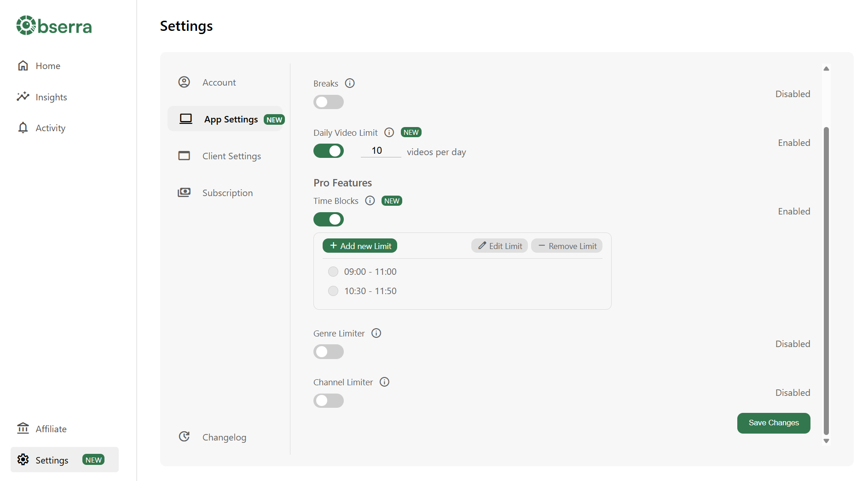This screenshot has width=868, height=481.
Task: Turn off the Time Blocks toggle
Action: [329, 220]
